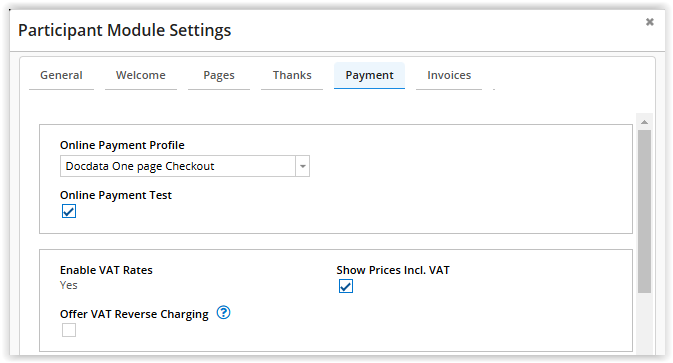Click the Enable VAT Rates label

(106, 270)
